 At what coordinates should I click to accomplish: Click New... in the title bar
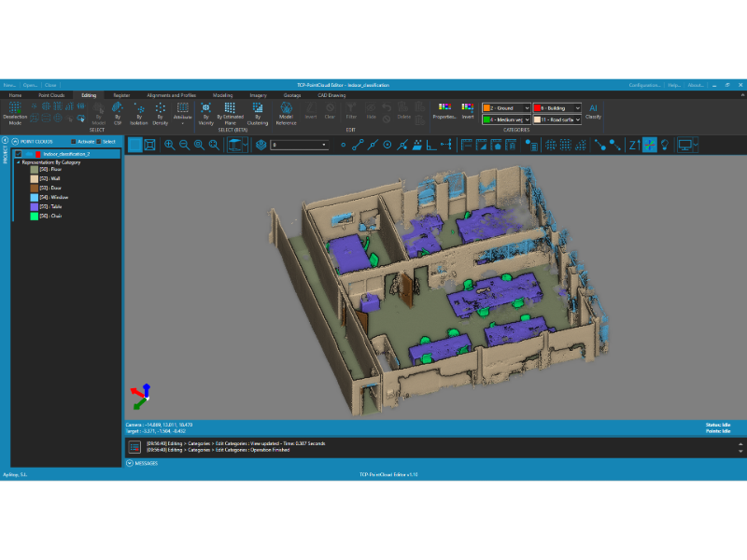(9, 85)
